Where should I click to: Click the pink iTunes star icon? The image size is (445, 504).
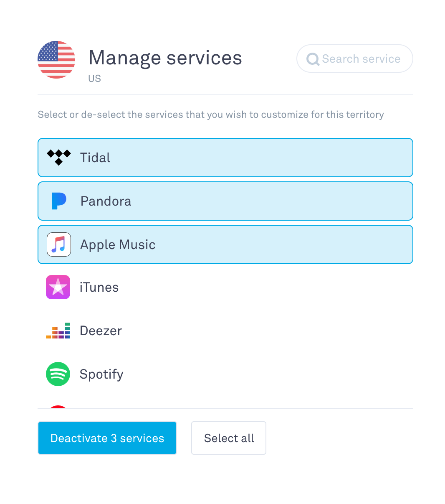(x=58, y=287)
